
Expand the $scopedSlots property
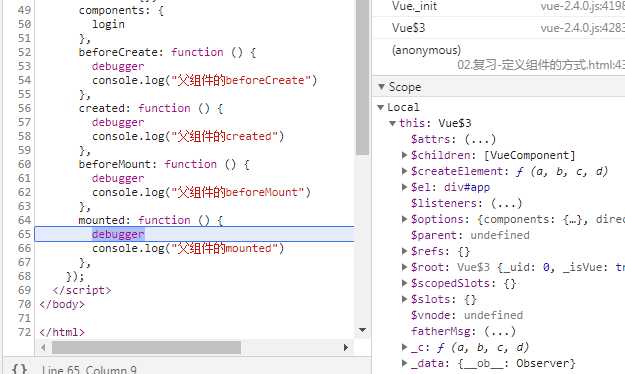(404, 283)
